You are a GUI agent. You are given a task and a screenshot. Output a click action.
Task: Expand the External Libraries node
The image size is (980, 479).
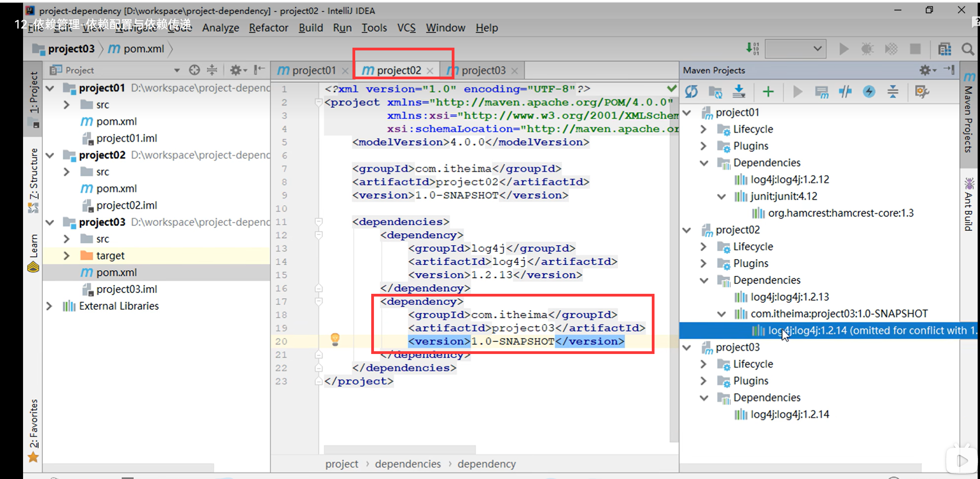(x=49, y=306)
